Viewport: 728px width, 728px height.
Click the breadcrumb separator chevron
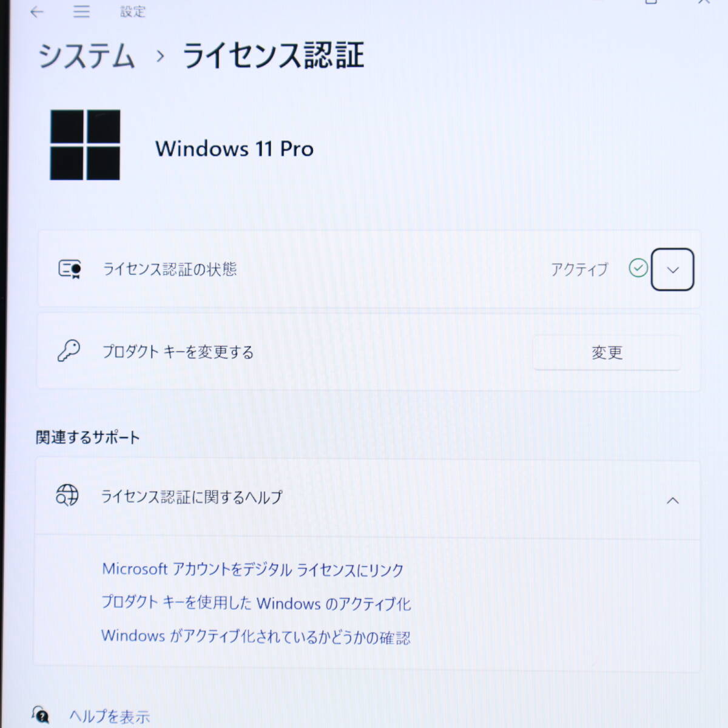[160, 56]
